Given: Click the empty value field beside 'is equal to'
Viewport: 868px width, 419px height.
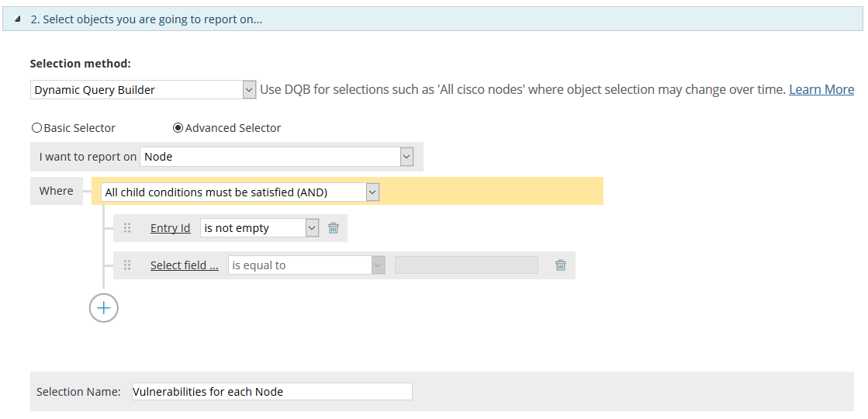Looking at the screenshot, I should point(466,265).
